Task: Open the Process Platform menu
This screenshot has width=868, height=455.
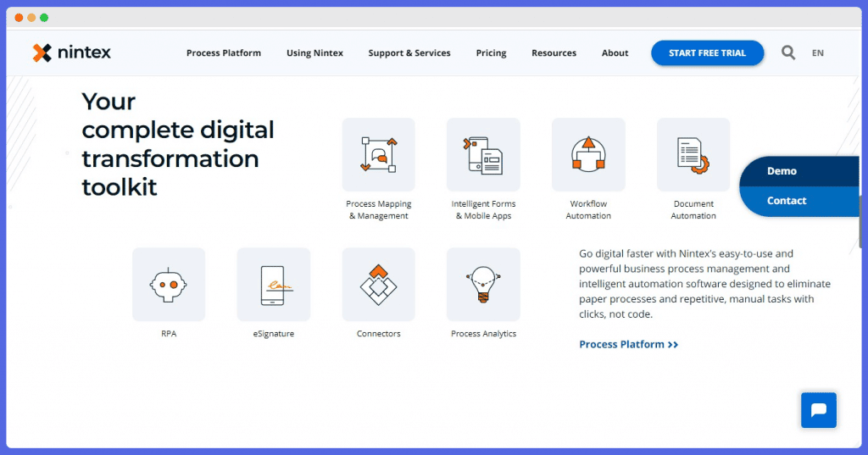Action: pos(224,53)
